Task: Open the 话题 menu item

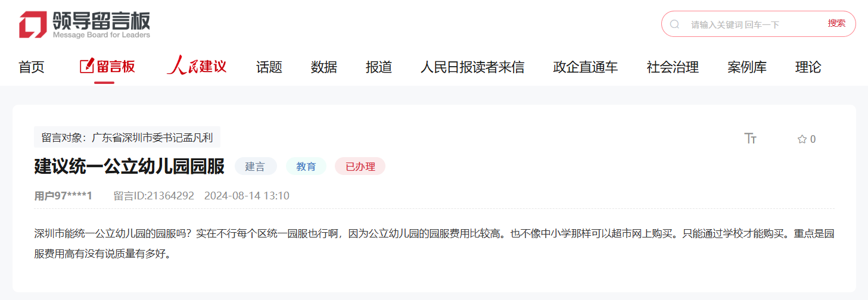Action: tap(269, 67)
